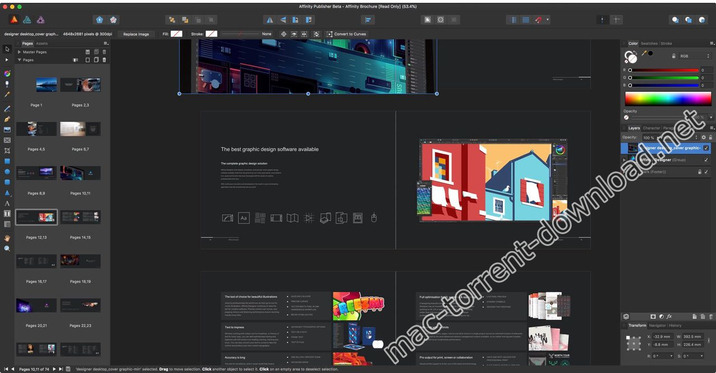Delete the page using the Pages trash icon
The image size is (716, 373).
click(x=104, y=60)
